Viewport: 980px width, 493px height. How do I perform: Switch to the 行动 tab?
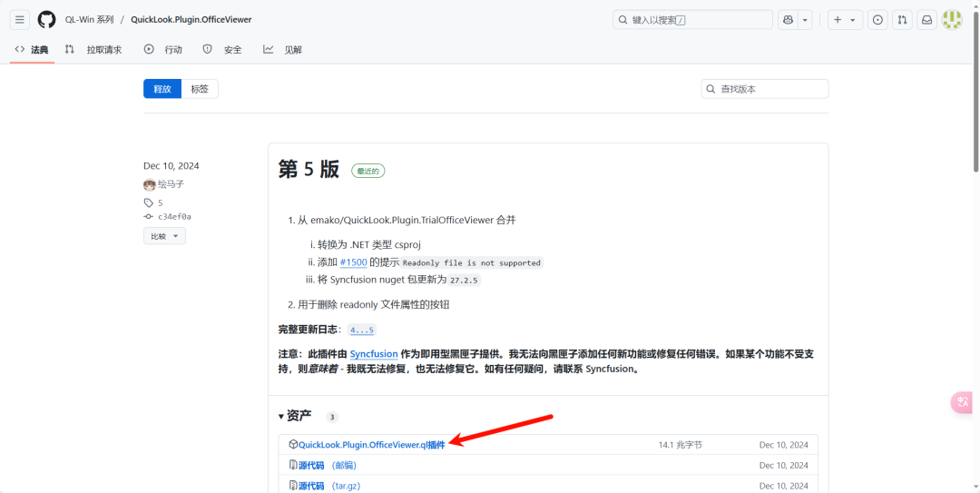(163, 49)
